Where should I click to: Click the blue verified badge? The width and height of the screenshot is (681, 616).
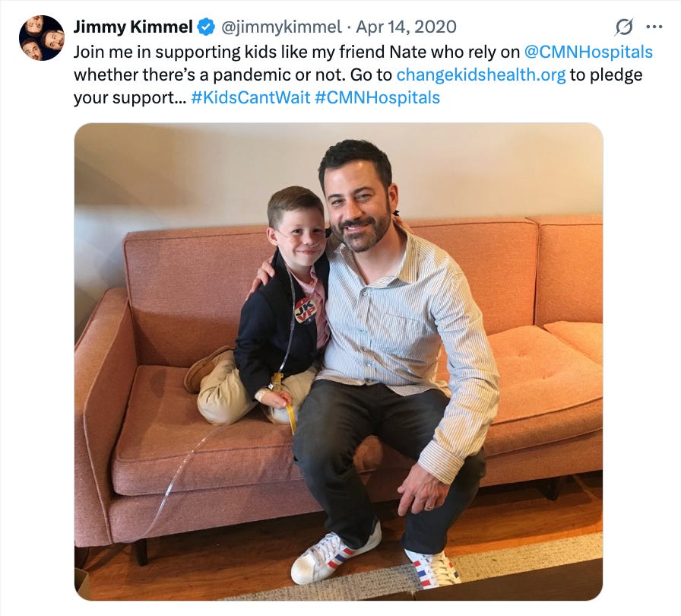[206, 27]
